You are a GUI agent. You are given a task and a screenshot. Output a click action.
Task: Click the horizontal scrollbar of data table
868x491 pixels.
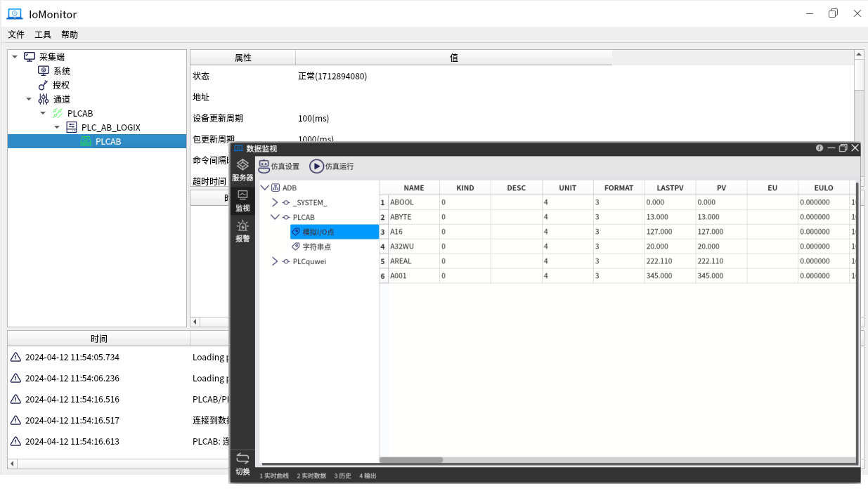coord(411,460)
